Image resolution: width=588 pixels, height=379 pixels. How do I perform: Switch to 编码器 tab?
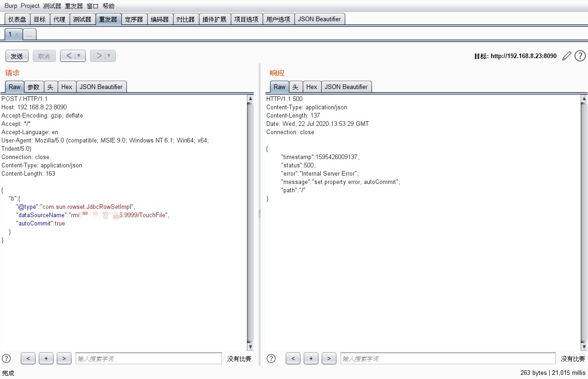pos(160,19)
